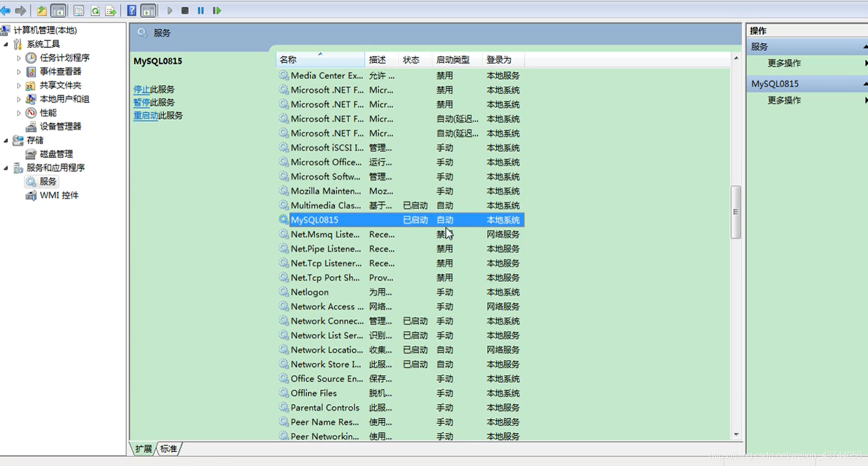Click the Start Service play icon
The width and height of the screenshot is (868, 466).
point(170,11)
